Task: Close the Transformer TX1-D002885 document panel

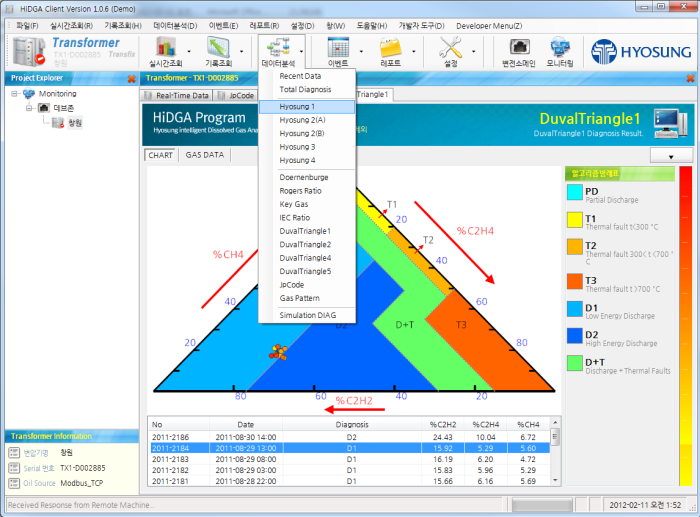Action: pos(690,79)
